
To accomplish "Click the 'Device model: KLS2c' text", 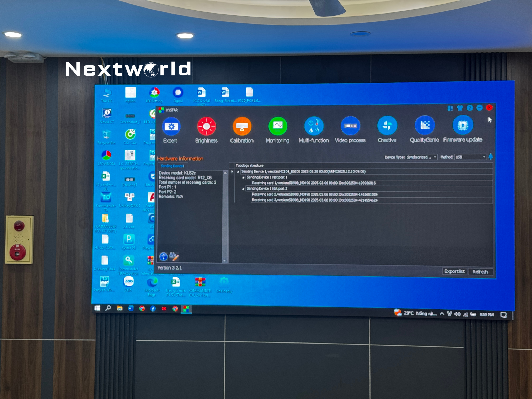I will coord(177,173).
